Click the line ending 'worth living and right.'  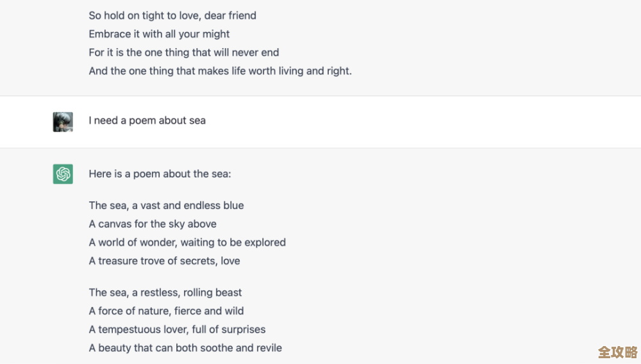(220, 71)
